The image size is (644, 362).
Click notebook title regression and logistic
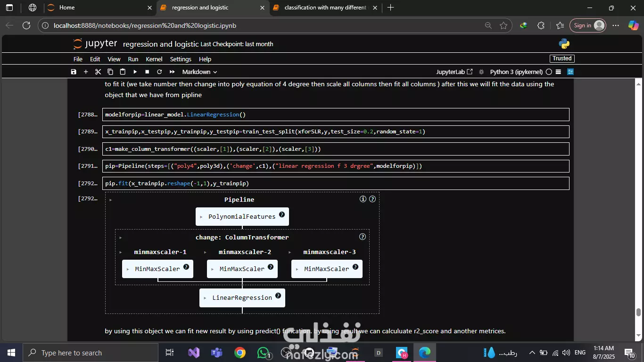(161, 44)
